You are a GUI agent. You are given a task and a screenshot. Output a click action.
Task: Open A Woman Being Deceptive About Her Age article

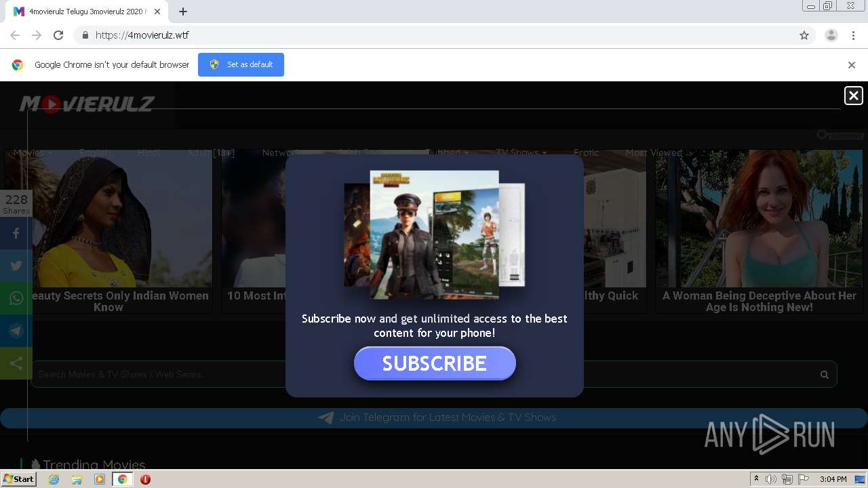(x=759, y=231)
